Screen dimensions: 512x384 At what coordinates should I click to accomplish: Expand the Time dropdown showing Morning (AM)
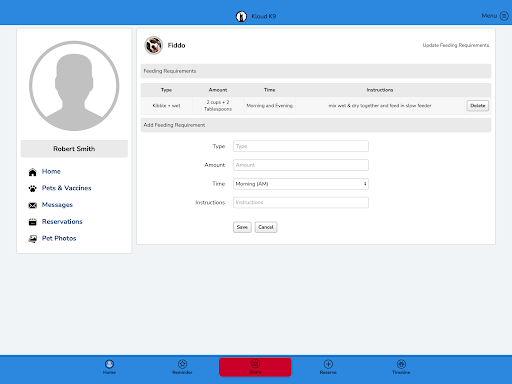point(301,184)
